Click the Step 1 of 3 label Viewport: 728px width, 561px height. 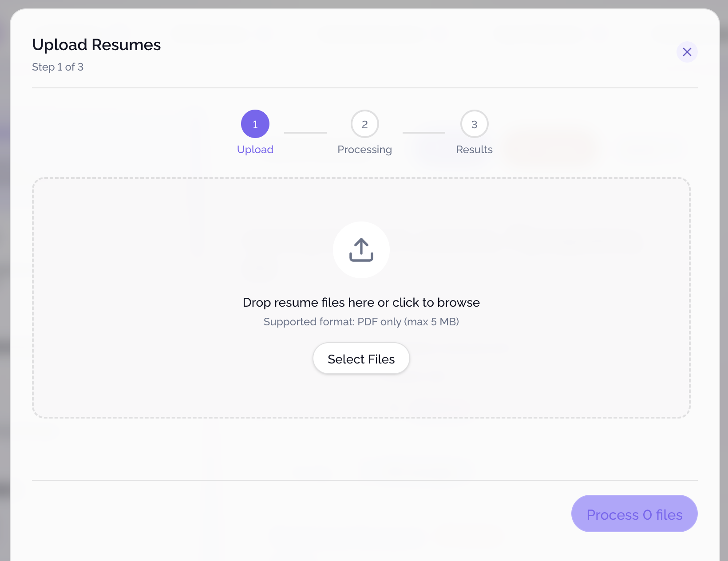point(58,67)
